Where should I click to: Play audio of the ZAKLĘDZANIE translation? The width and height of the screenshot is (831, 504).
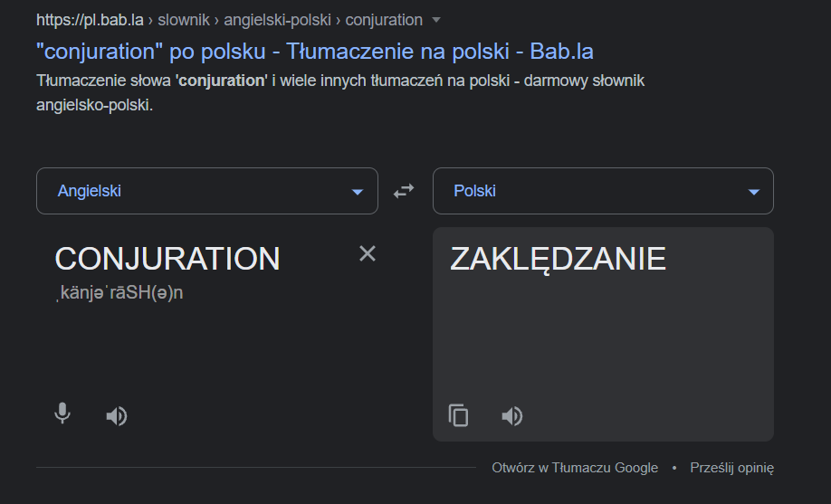coord(512,416)
